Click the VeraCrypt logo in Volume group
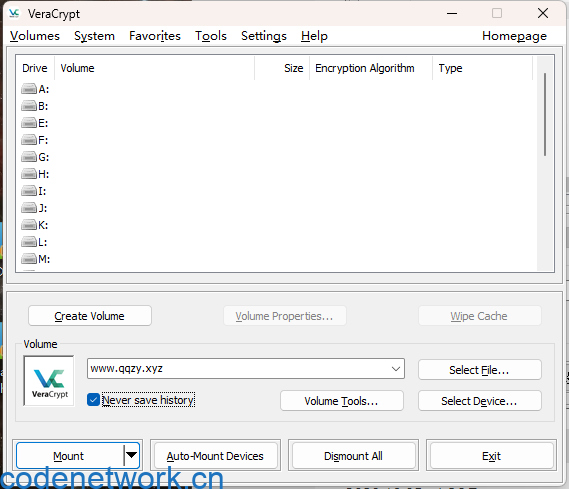The height and width of the screenshot is (489, 569). point(49,381)
